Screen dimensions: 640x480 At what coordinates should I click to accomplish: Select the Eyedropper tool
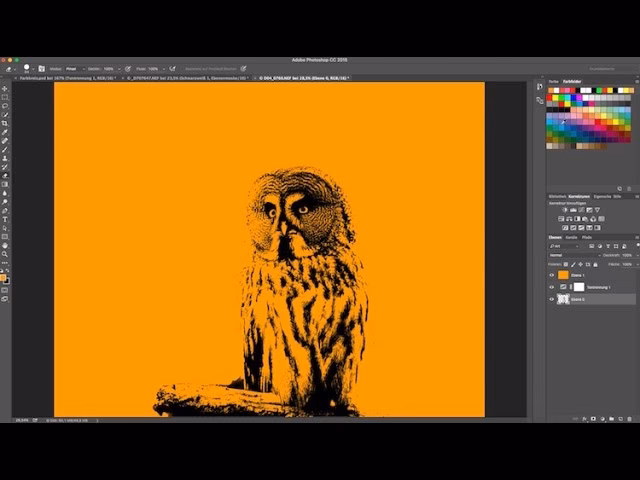[5, 132]
